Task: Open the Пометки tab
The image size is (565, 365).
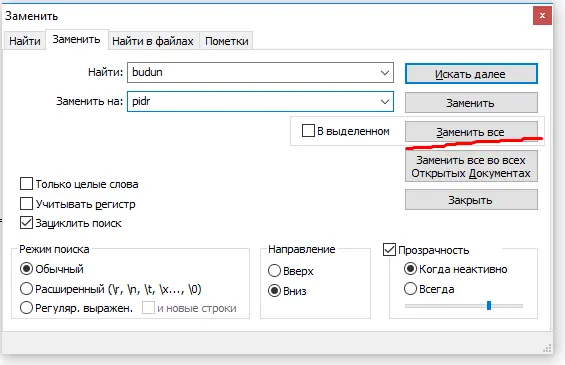Action: pyautogui.click(x=226, y=41)
